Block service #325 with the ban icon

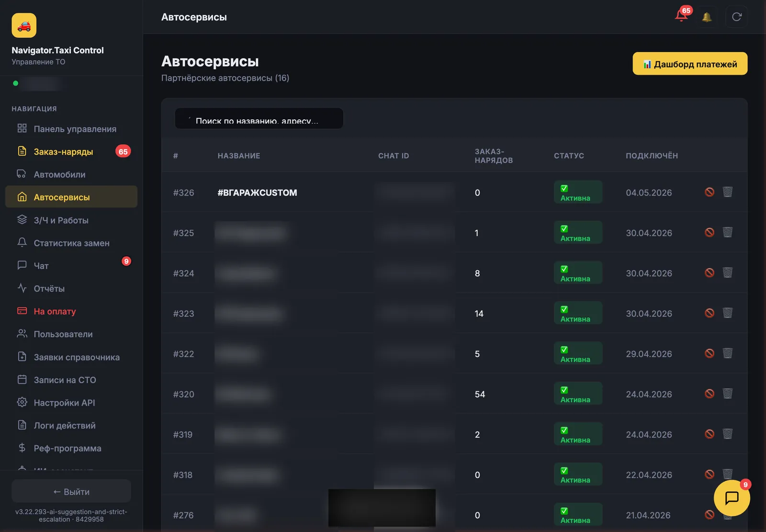(710, 232)
